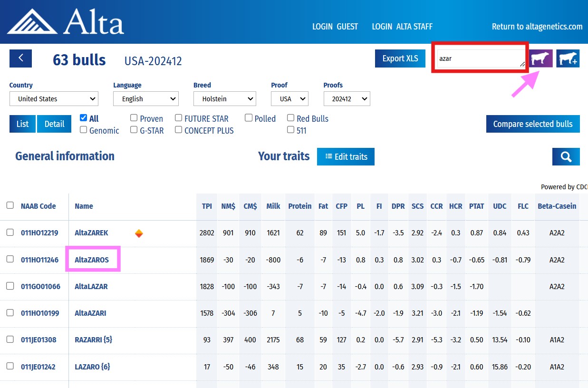Sort by Milk column header
The height and width of the screenshot is (388, 588).
click(273, 206)
